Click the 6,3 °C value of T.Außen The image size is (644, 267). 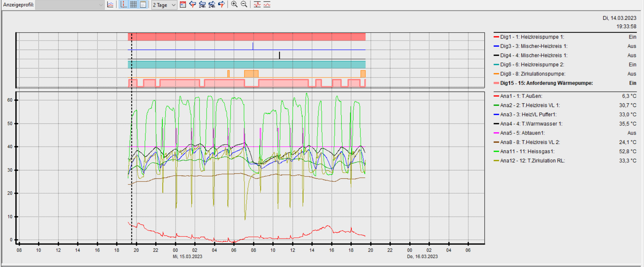[x=629, y=96]
